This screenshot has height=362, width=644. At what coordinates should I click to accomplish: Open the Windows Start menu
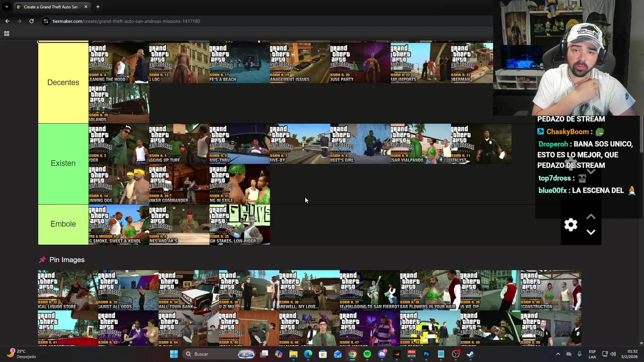click(174, 354)
